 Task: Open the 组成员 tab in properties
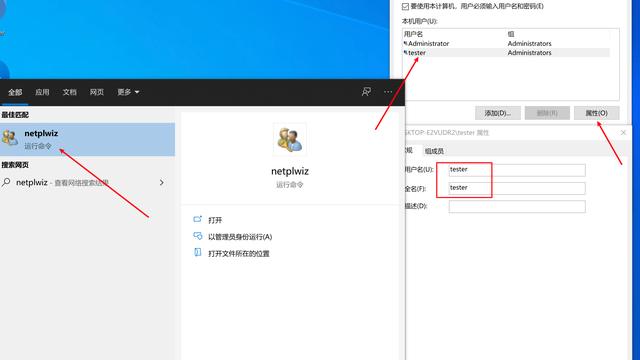[434, 151]
